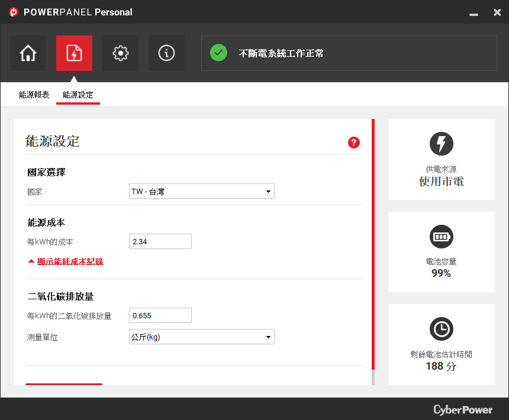Click the 不斷電系統工作正常 status message
Viewport: 509px width, 420px height.
point(281,53)
